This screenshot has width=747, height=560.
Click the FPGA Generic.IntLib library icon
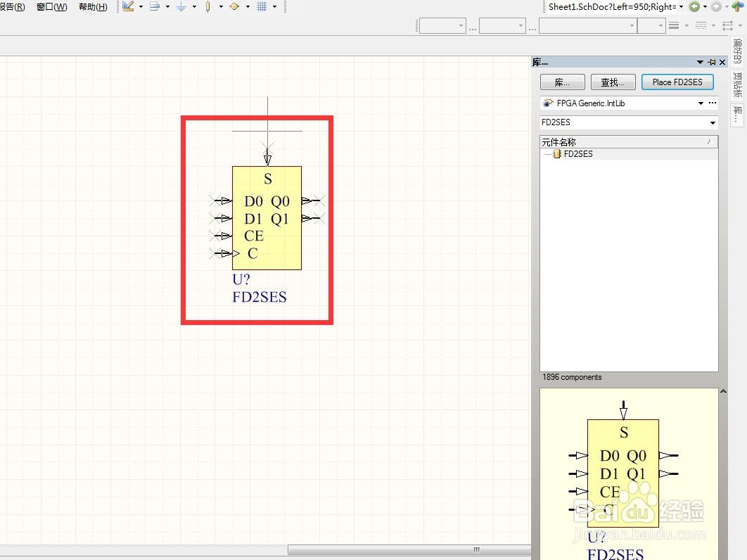[x=549, y=103]
